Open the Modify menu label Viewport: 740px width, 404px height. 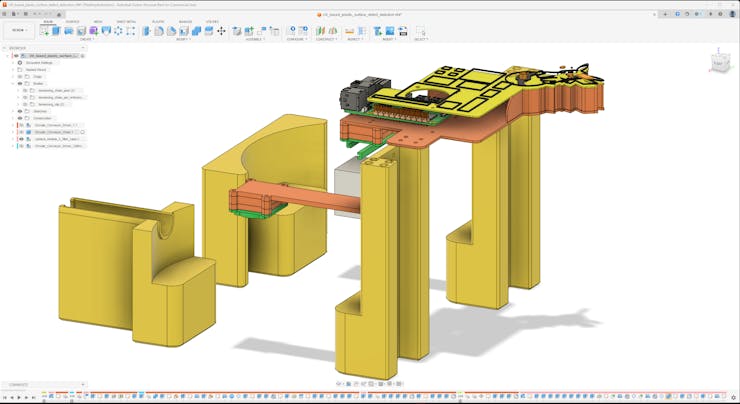pos(183,39)
